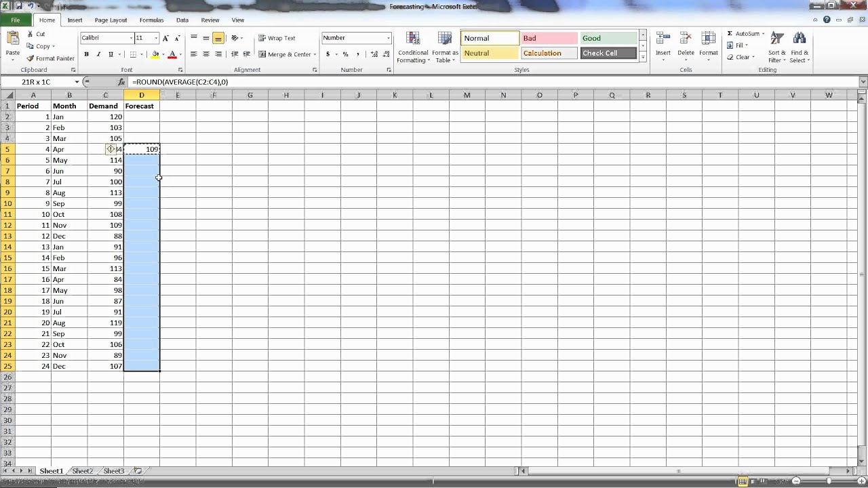Click the Decrease Font Size icon
Screen dimensions: 868x488
click(177, 38)
